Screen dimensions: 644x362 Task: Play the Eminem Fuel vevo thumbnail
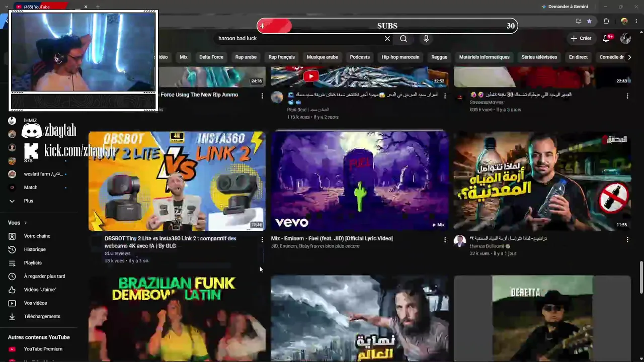coord(360,181)
